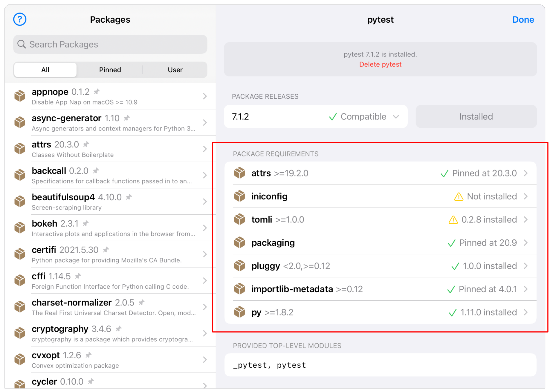The width and height of the screenshot is (550, 392).
Task: Expand the importlib-metadata requirement details
Action: click(526, 289)
